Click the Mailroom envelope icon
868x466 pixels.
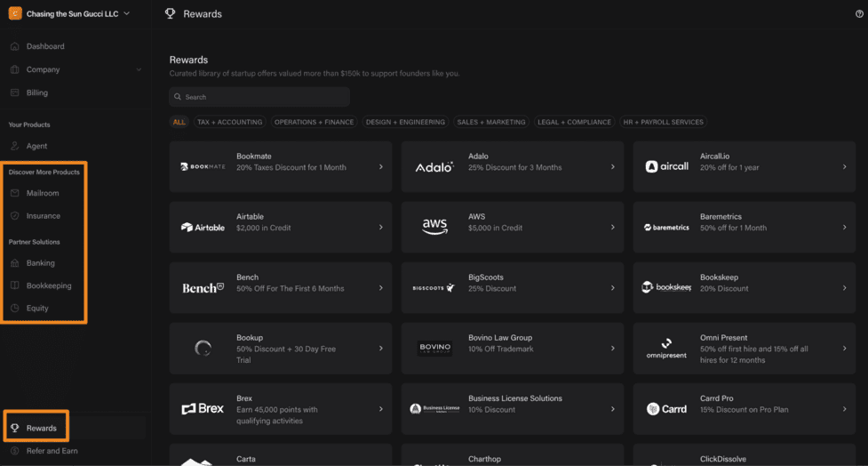(15, 193)
